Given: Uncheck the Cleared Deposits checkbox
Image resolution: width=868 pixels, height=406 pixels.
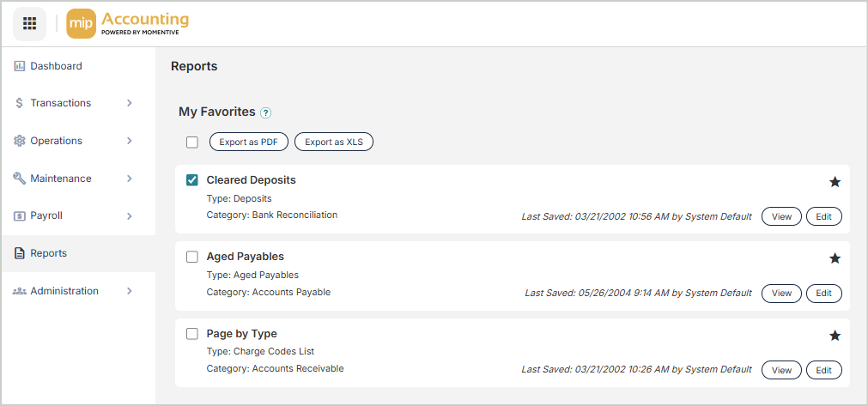Looking at the screenshot, I should [192, 180].
